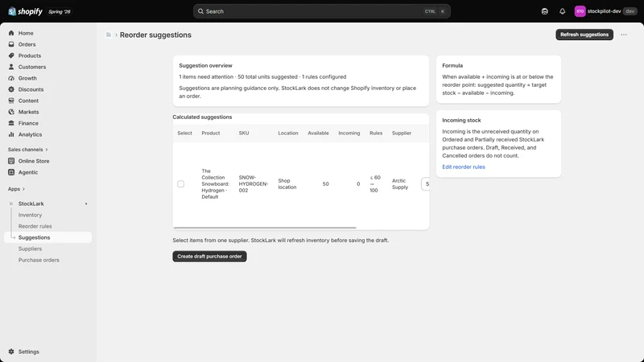Click the breadcrumb app icon
Screen dimensions: 644x362
109,35
